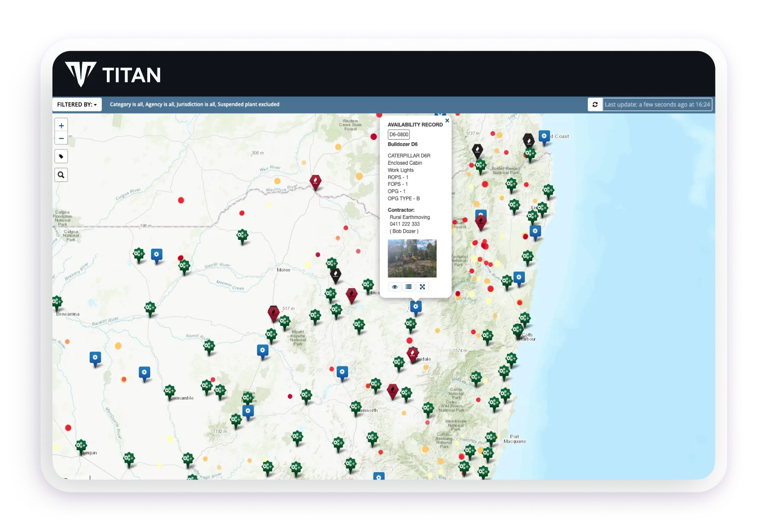Click contractor phone 0411 222 333
The image size is (767, 532).
point(405,224)
